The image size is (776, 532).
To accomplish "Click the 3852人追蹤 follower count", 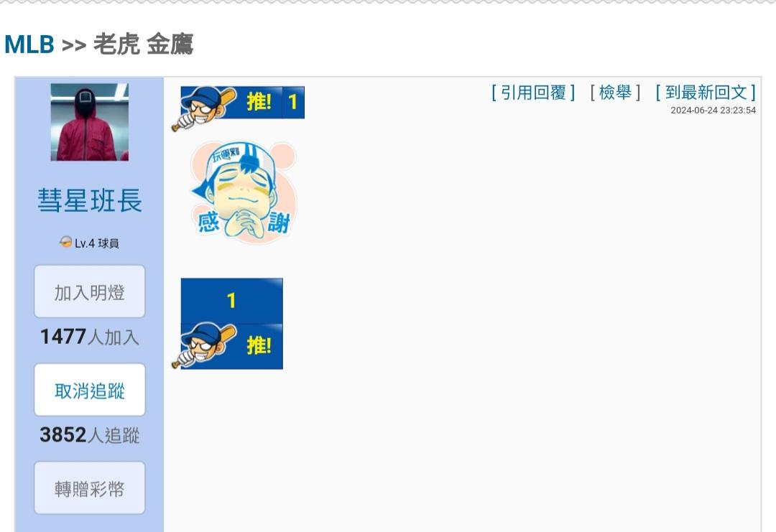I will pyautogui.click(x=90, y=435).
